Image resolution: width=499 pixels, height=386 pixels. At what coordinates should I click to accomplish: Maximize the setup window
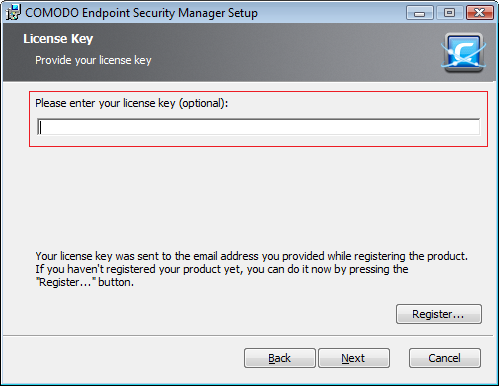[x=449, y=13]
